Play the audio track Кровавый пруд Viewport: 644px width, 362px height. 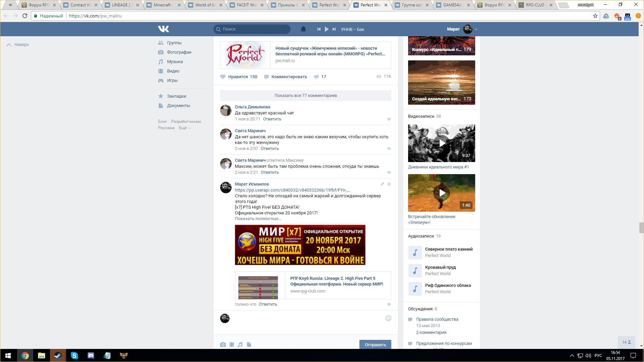[415, 270]
